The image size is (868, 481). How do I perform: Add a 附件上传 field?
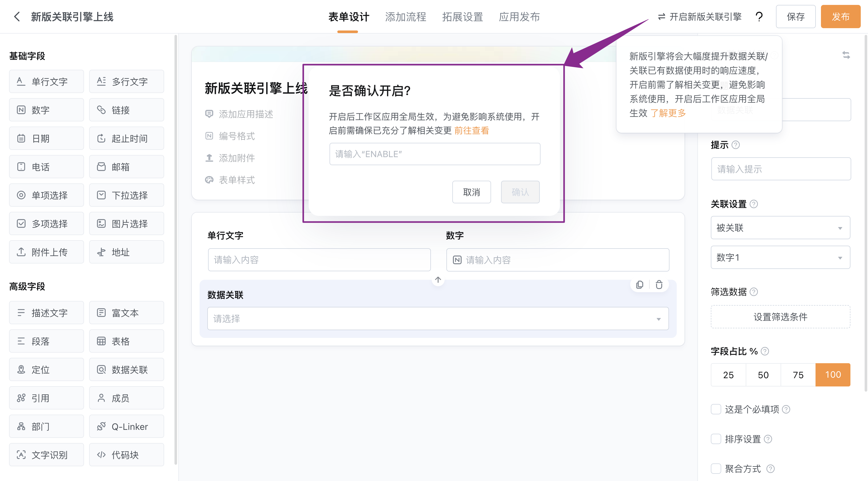point(47,252)
